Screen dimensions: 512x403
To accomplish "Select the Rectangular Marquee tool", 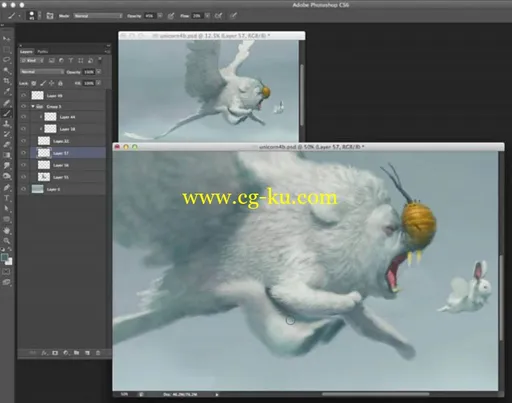I will (6, 50).
